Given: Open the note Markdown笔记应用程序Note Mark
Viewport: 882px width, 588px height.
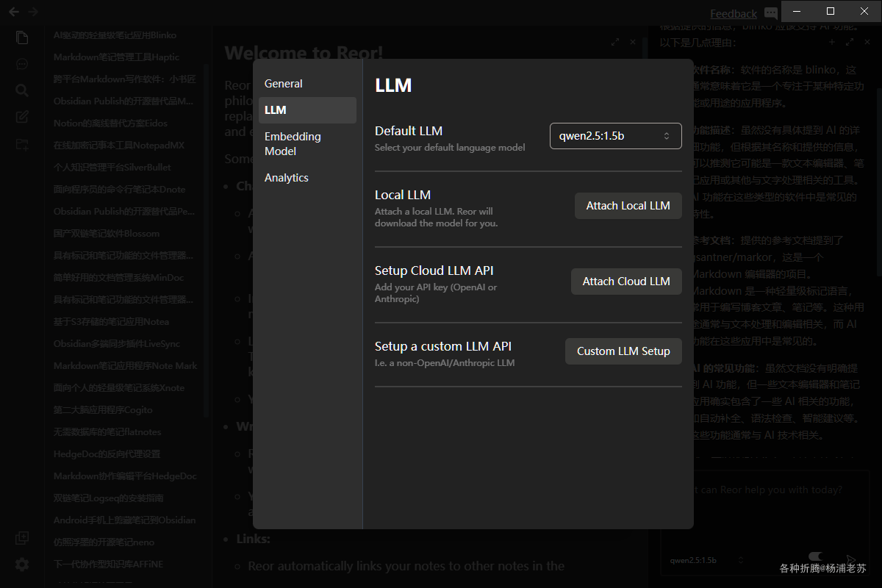Looking at the screenshot, I should pyautogui.click(x=125, y=366).
